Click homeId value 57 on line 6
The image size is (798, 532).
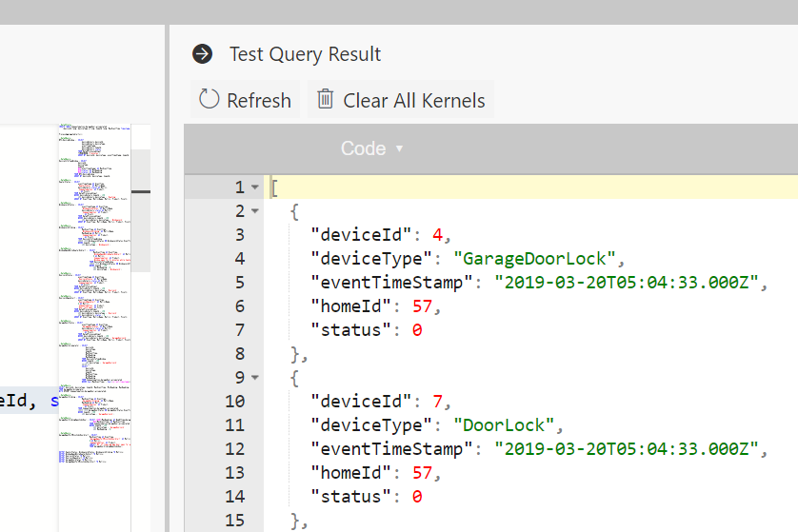[x=423, y=306]
